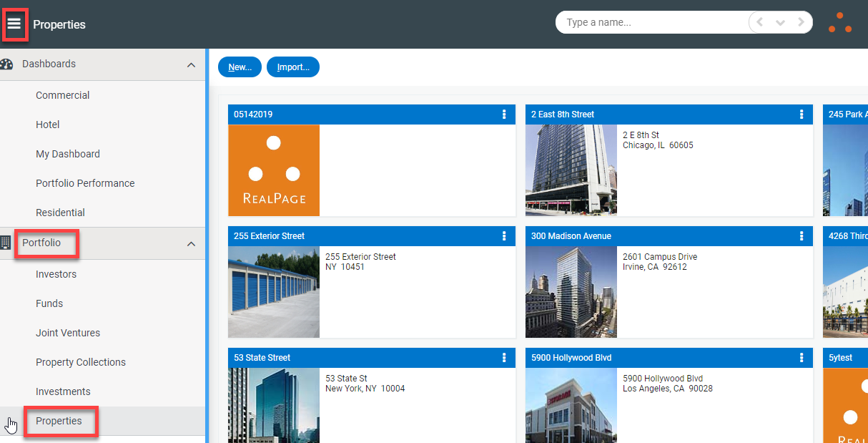Open the options menu for 255 Exterior Street

pyautogui.click(x=504, y=236)
